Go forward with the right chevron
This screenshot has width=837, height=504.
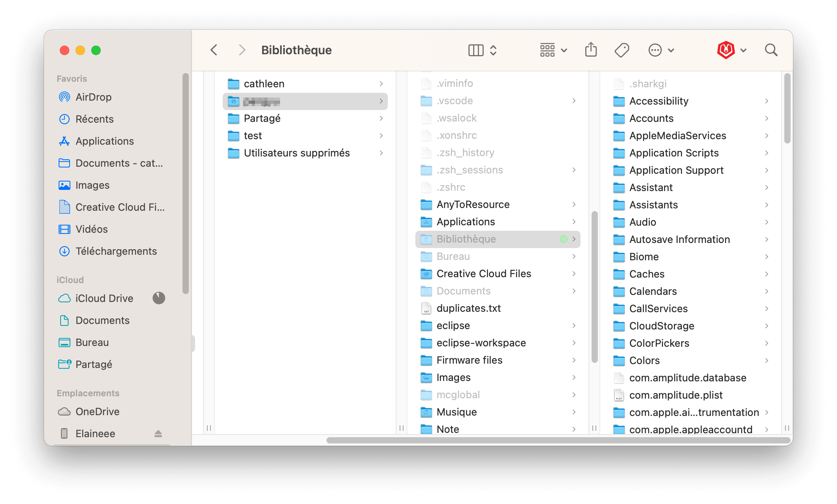242,50
